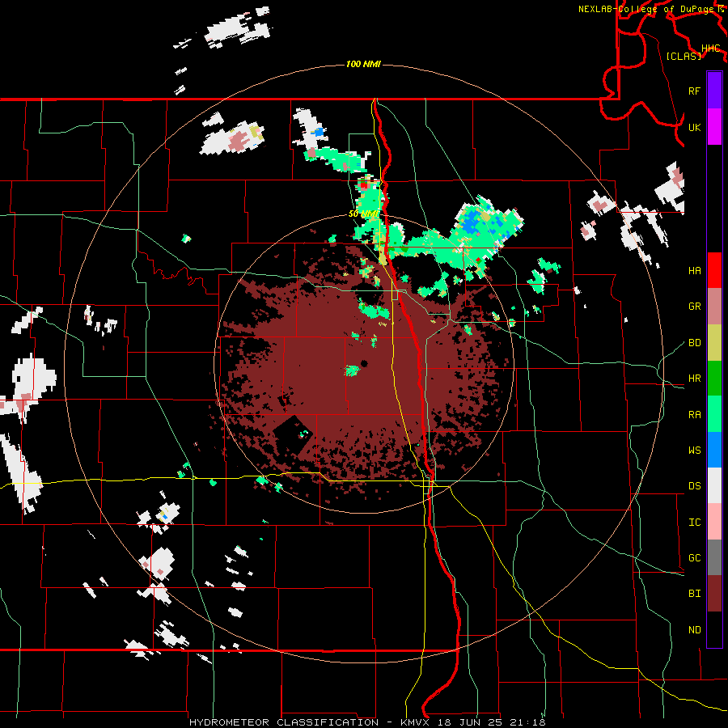
Task: Click the RF legend label
Action: coord(694,91)
